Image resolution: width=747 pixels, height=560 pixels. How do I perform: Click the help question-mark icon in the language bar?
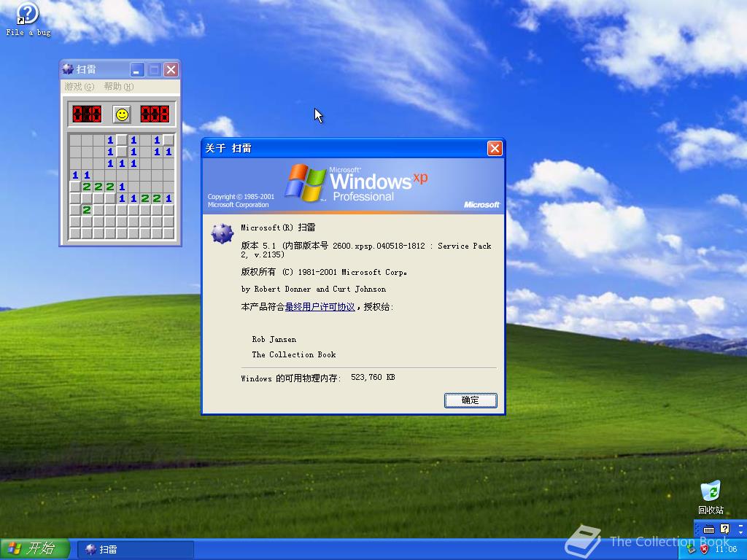724,529
